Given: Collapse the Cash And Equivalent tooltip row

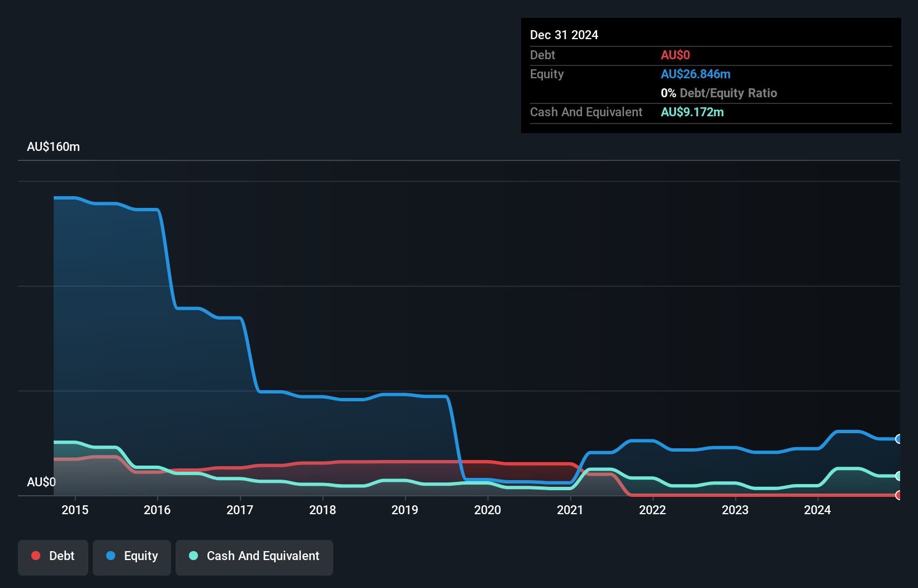Looking at the screenshot, I should (x=586, y=112).
